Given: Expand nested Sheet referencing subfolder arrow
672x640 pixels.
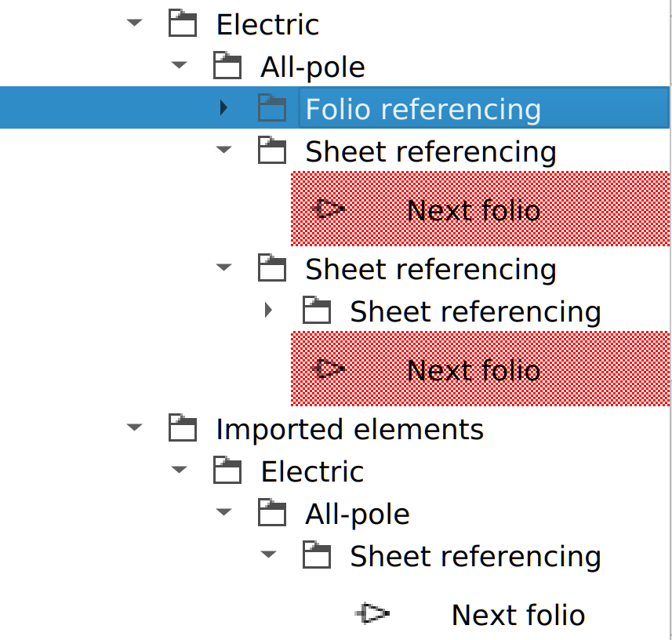Looking at the screenshot, I should (x=269, y=311).
